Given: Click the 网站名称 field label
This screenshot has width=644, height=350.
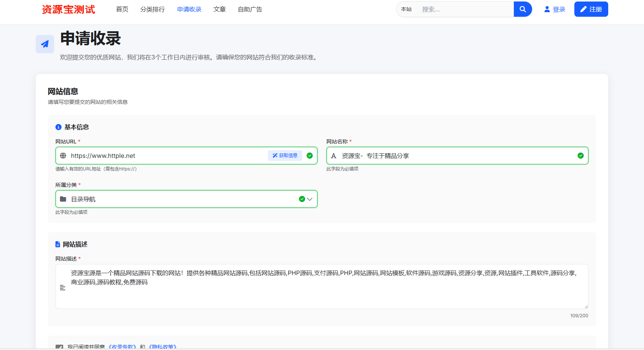Looking at the screenshot, I should (337, 142).
